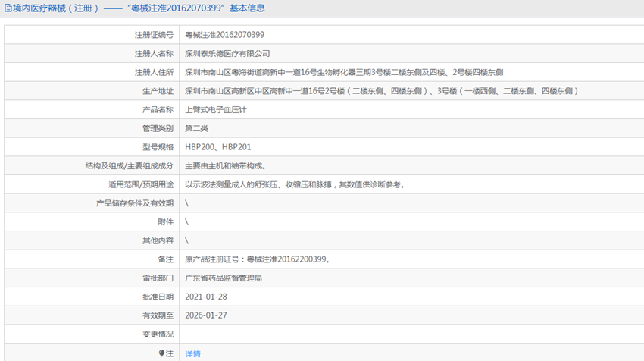Click the 备注 row label
This screenshot has width=644, height=361.
[x=166, y=259]
